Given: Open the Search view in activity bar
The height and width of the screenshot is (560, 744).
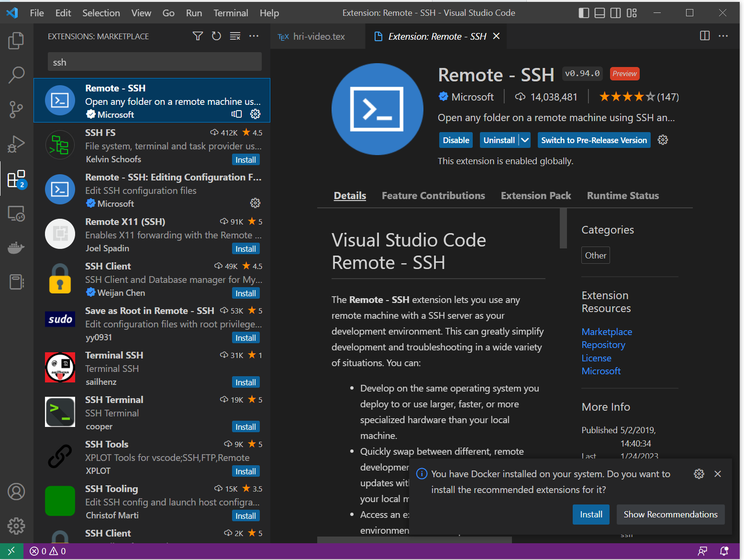Looking at the screenshot, I should tap(16, 75).
